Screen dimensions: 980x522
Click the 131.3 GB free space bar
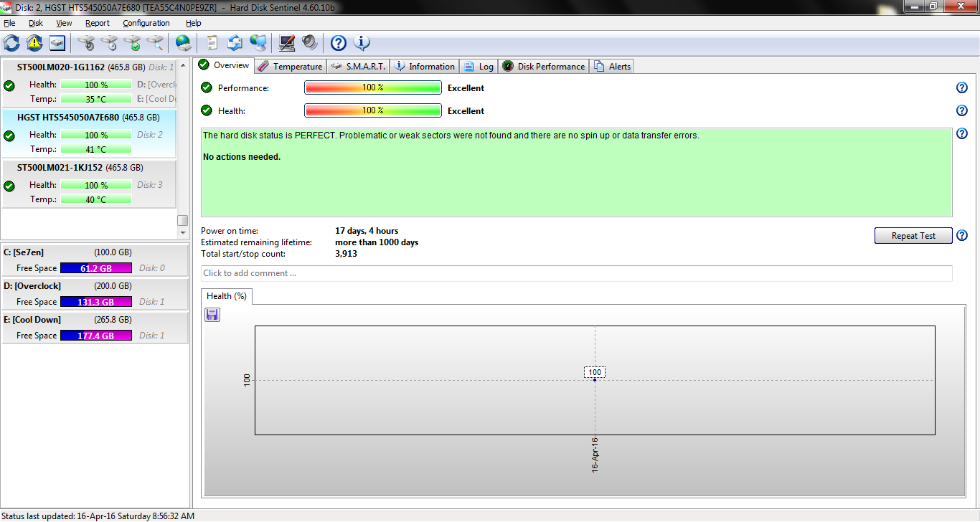(x=96, y=302)
